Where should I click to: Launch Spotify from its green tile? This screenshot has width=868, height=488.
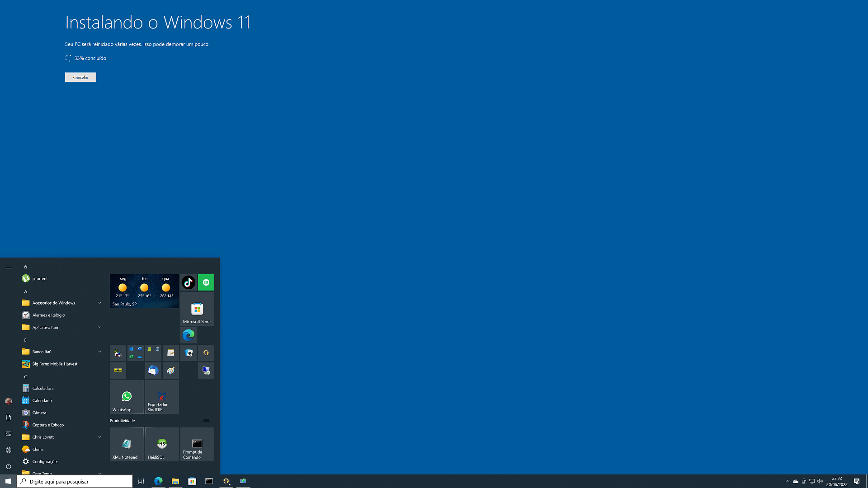pyautogui.click(x=206, y=282)
